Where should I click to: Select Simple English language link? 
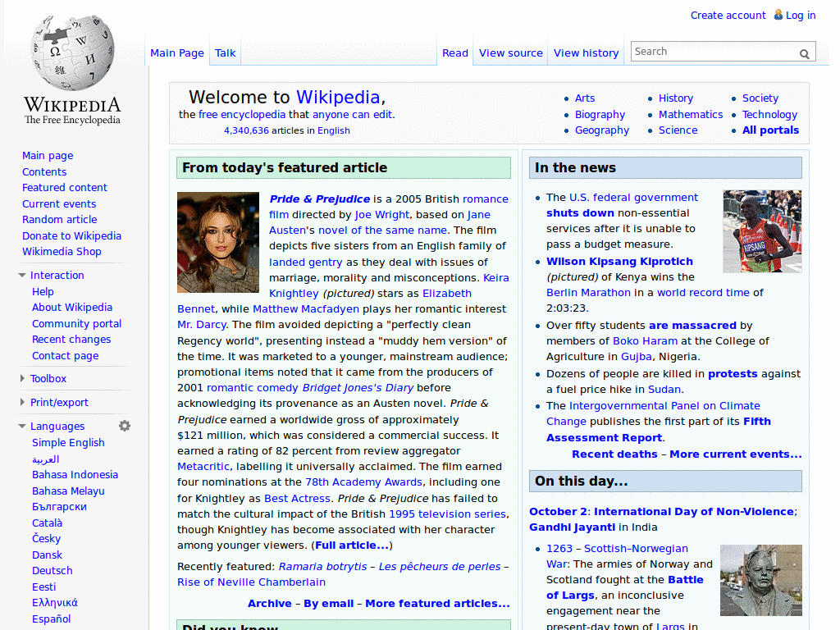[x=68, y=443]
